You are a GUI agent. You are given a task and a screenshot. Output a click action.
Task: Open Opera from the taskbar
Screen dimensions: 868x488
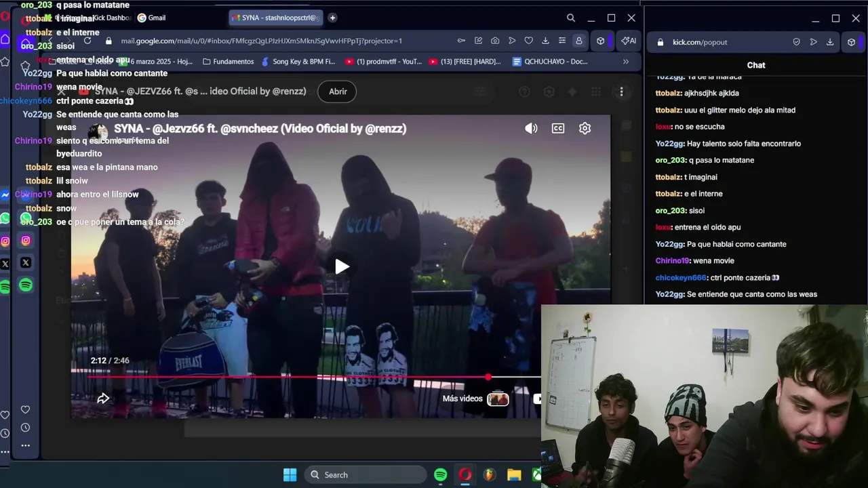point(465,474)
